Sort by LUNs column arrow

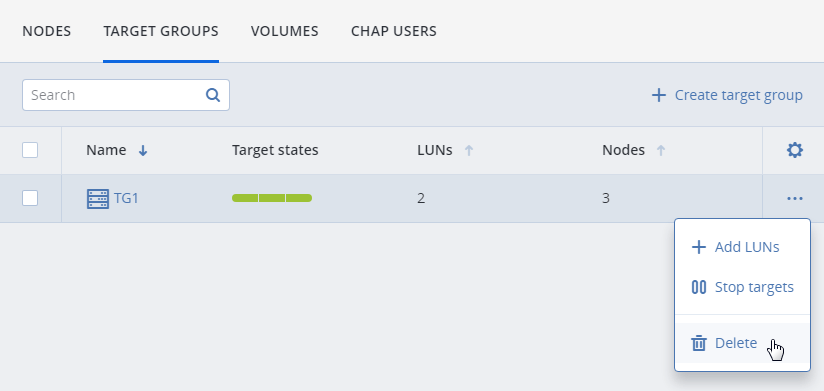469,151
